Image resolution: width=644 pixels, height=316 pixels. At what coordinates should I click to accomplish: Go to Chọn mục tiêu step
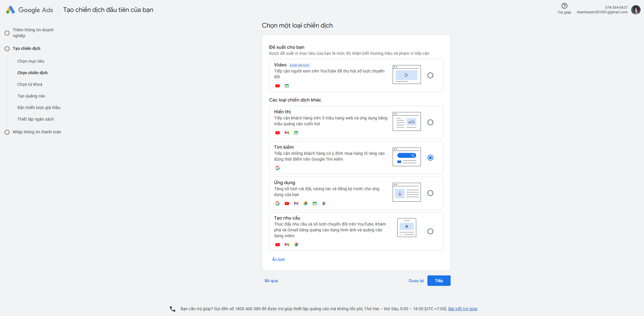[31, 61]
